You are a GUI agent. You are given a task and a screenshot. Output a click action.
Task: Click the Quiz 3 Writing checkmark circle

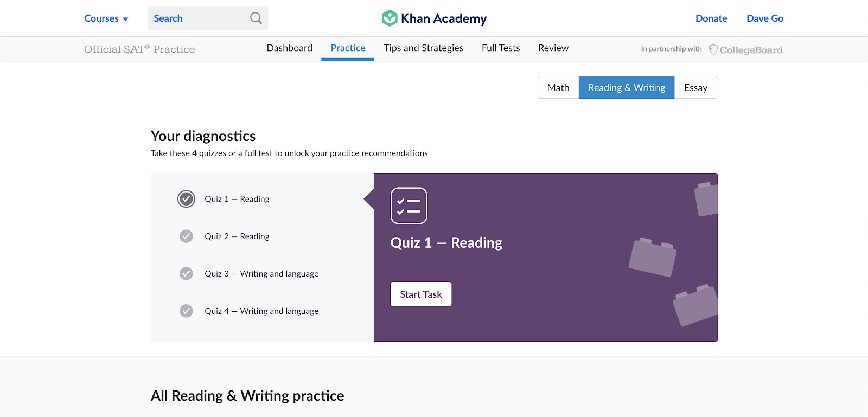click(186, 274)
